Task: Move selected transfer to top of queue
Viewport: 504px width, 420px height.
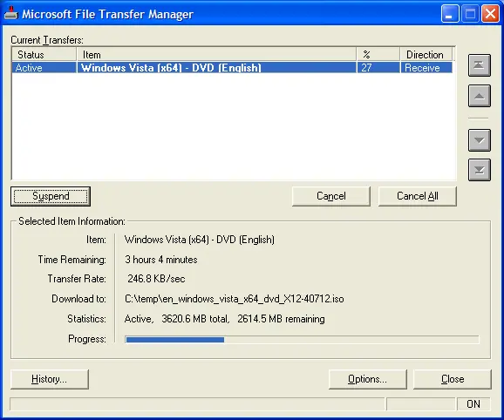Action: [480, 65]
